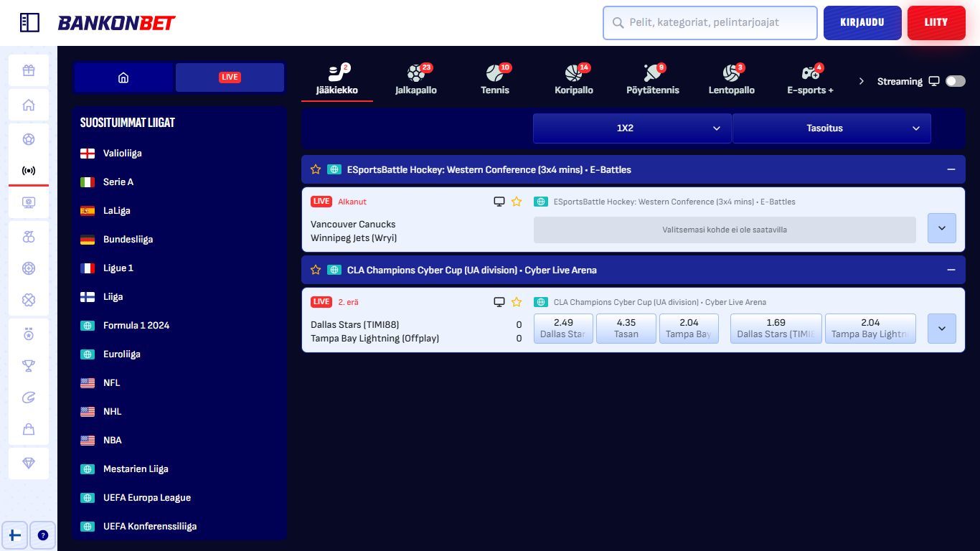Go to sportsbook home tab icon
Image resolution: width=980 pixels, height=551 pixels.
click(x=123, y=77)
